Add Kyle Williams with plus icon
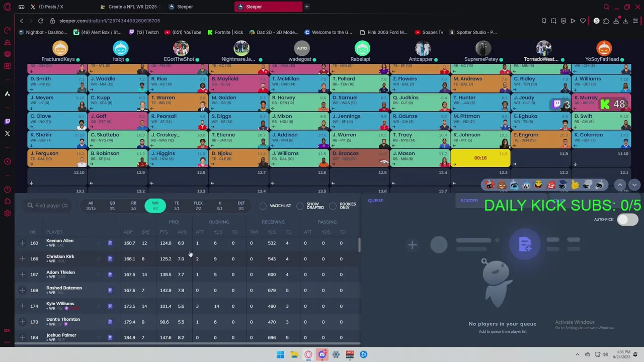The width and height of the screenshot is (644, 362). (22, 306)
